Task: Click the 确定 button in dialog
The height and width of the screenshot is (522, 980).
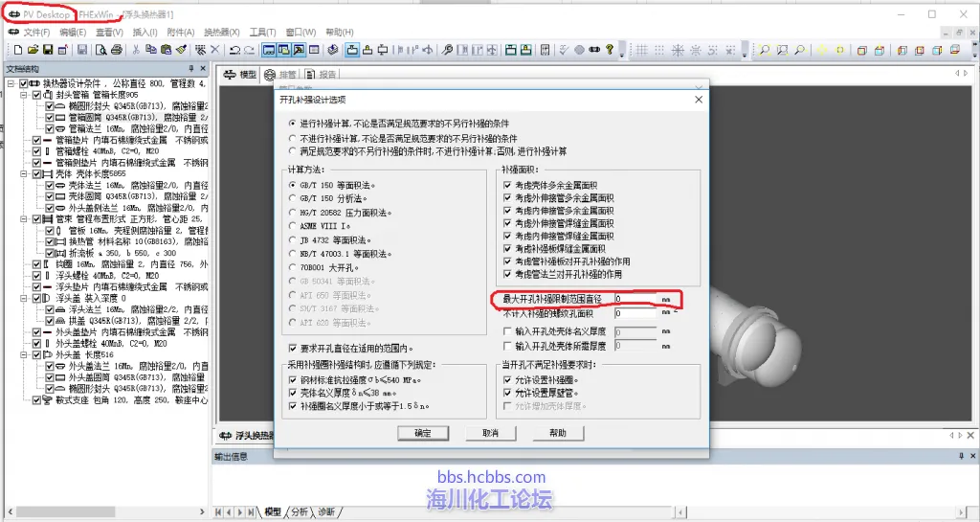Action: (x=422, y=433)
